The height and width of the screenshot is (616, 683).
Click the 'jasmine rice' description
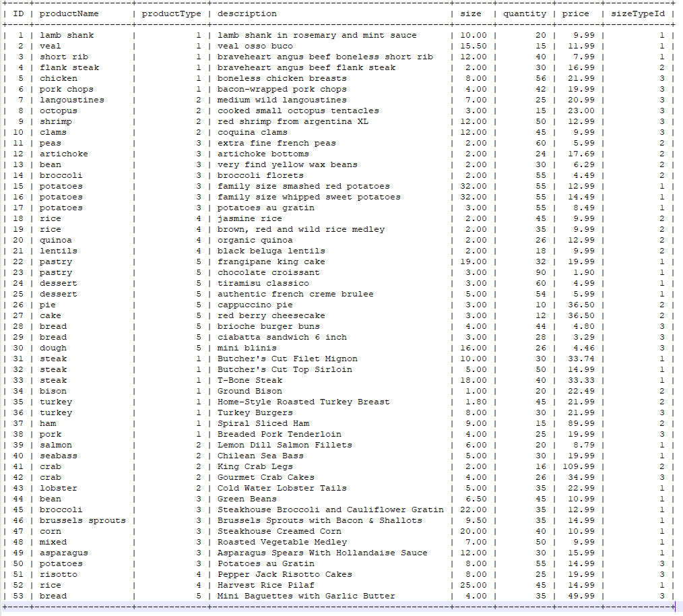pos(250,219)
